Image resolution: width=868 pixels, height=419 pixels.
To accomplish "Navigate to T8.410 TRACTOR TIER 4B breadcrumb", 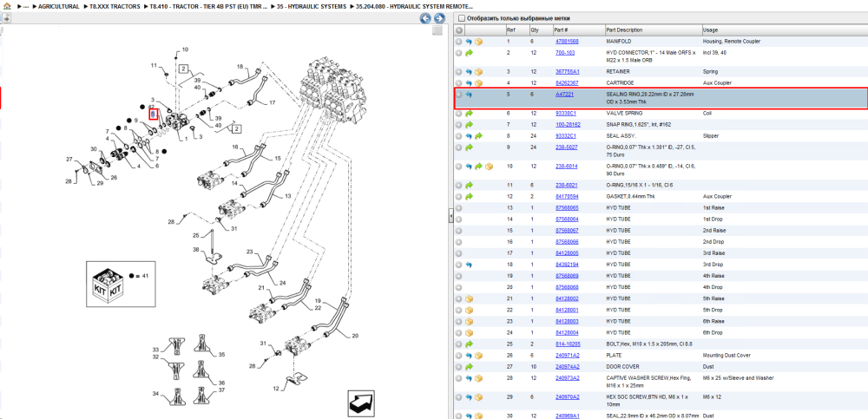I will [208, 7].
